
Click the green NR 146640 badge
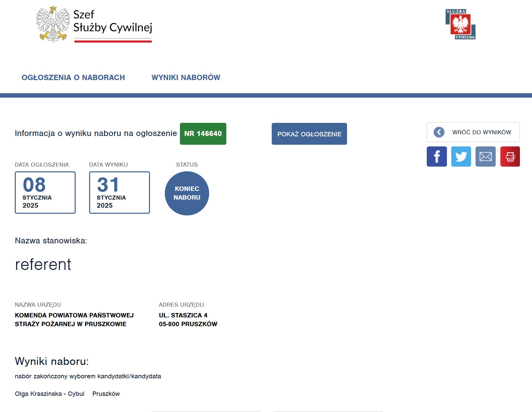(x=203, y=134)
